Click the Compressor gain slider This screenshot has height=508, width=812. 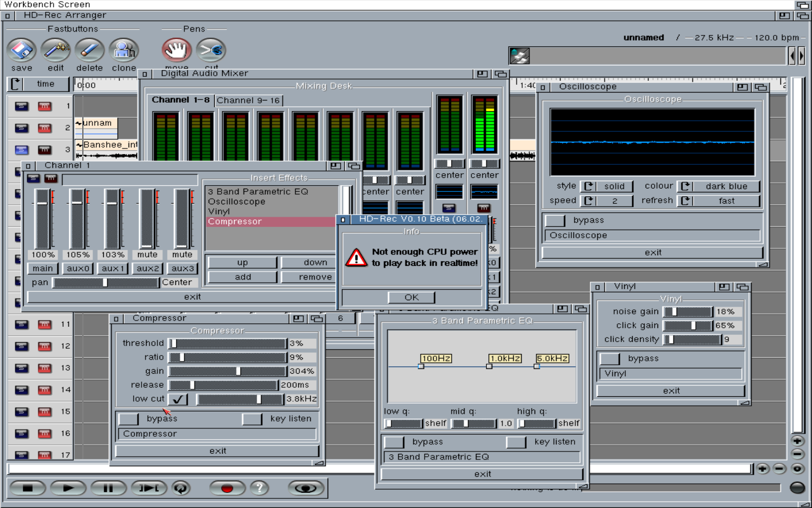[228, 371]
